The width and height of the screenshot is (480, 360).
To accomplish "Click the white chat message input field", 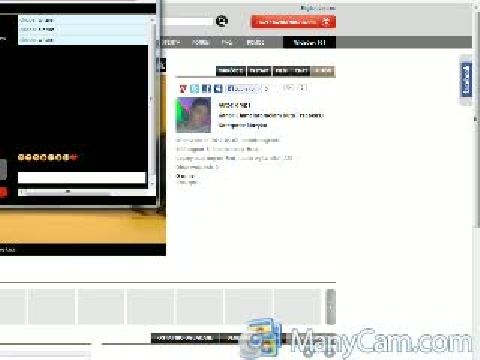I will (82, 178).
